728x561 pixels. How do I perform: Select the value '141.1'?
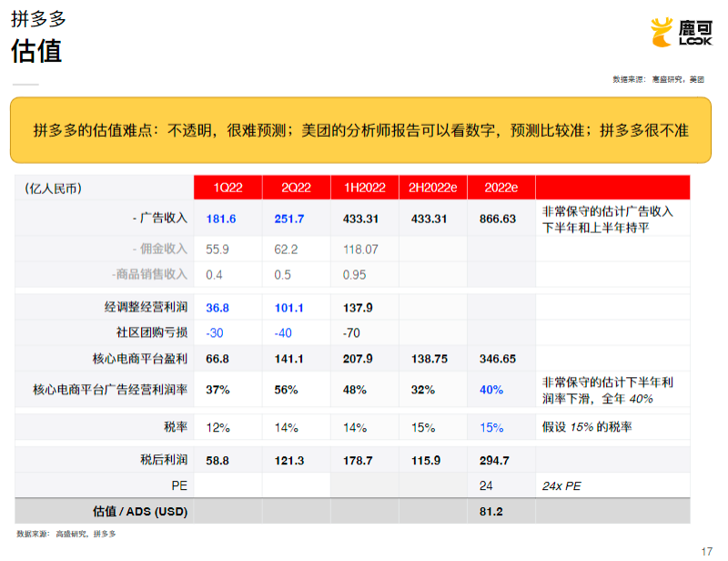288,359
